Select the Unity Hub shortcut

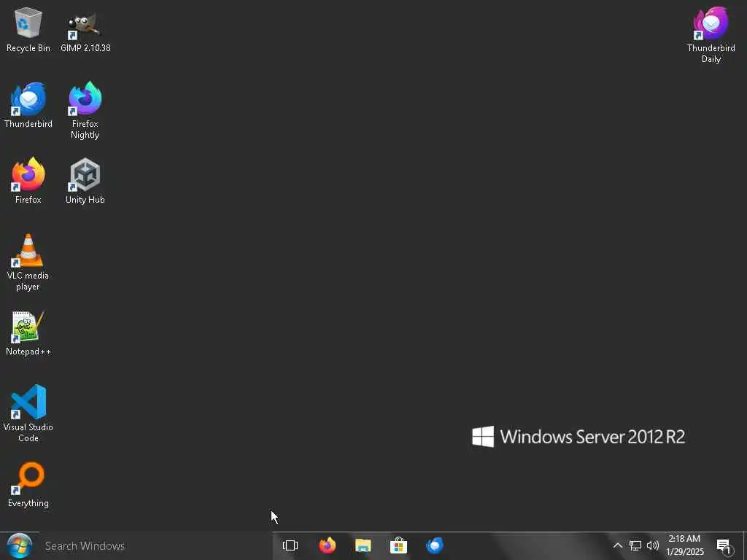[x=85, y=181]
